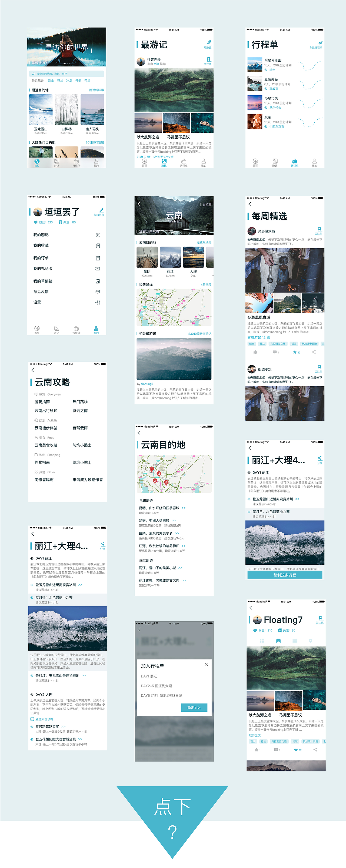Viewport: 346px width, 868px height.
Task: Expand >> after 曲靖，滇东的秀美水乡
Action: click(177, 533)
